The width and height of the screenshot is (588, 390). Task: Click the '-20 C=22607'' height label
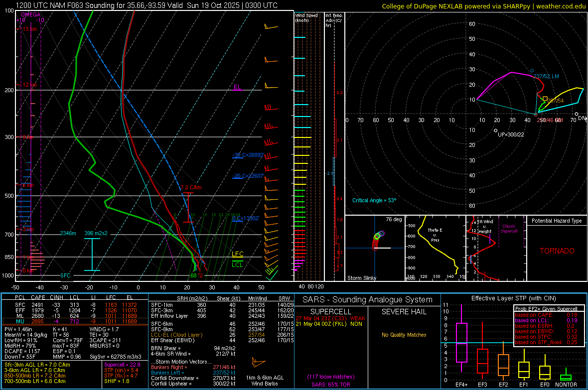pos(248,176)
